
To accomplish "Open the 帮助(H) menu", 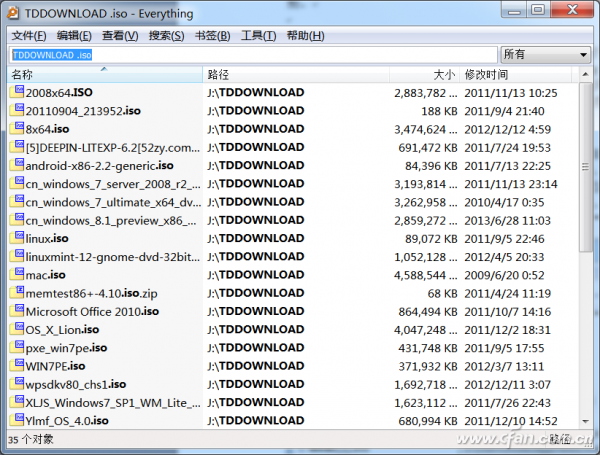I will coord(305,36).
